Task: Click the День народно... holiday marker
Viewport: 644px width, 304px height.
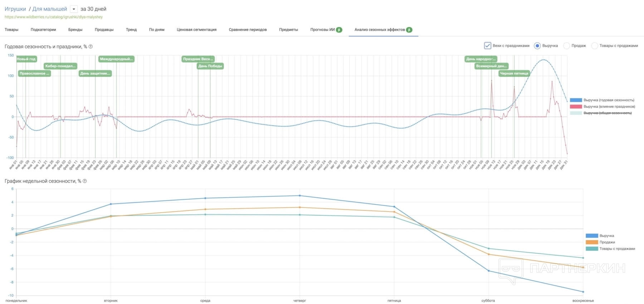Action: 481,59
